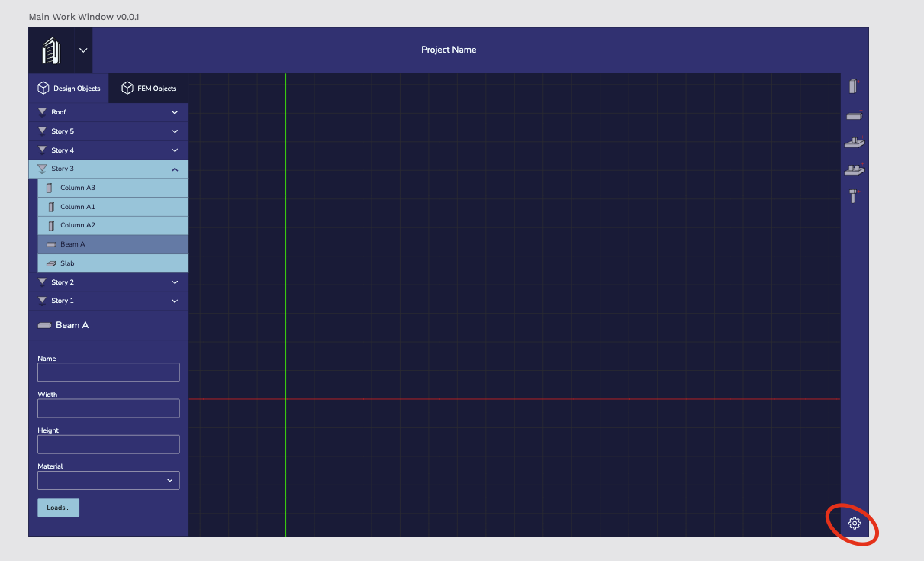924x561 pixels.
Task: Expand the Roof row chevron
Action: coord(175,112)
